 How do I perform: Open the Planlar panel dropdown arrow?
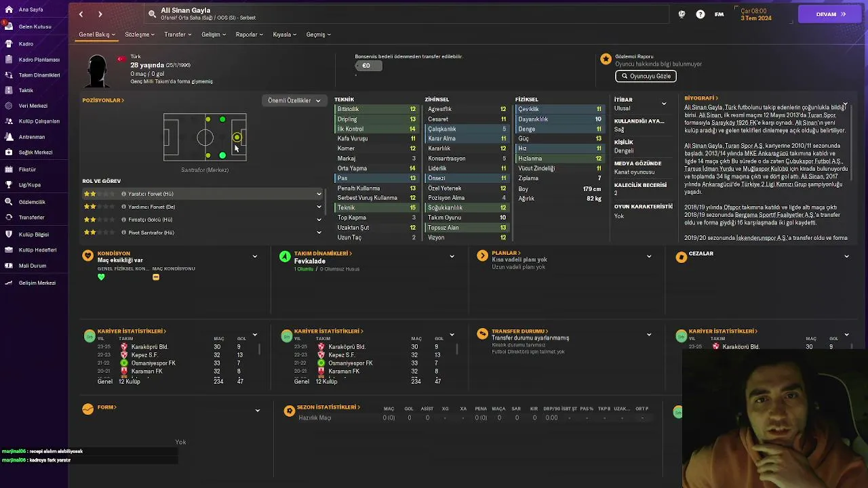649,256
